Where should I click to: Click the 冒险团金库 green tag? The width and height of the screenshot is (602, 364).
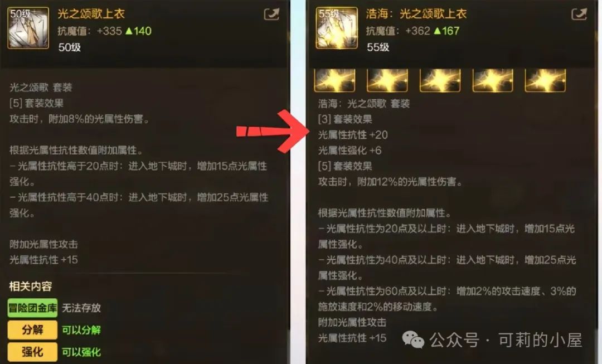tap(33, 308)
